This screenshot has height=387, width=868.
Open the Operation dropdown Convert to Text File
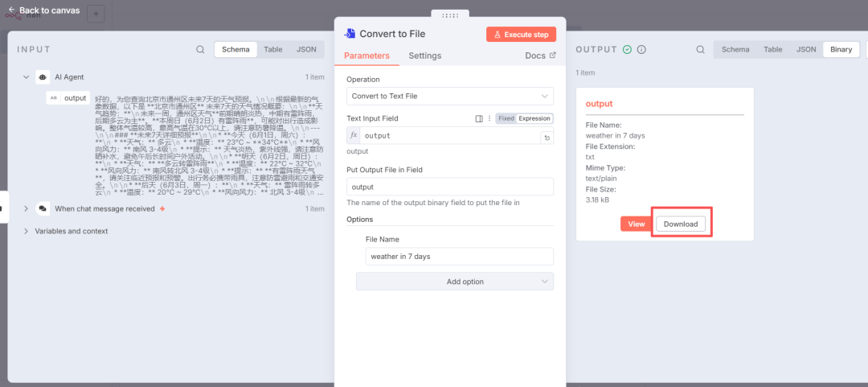(x=450, y=96)
